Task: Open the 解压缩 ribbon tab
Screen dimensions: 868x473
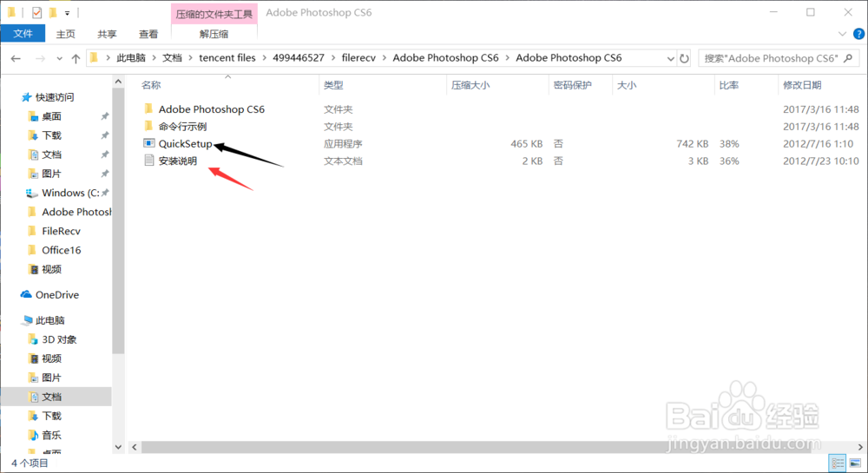Action: [x=214, y=35]
